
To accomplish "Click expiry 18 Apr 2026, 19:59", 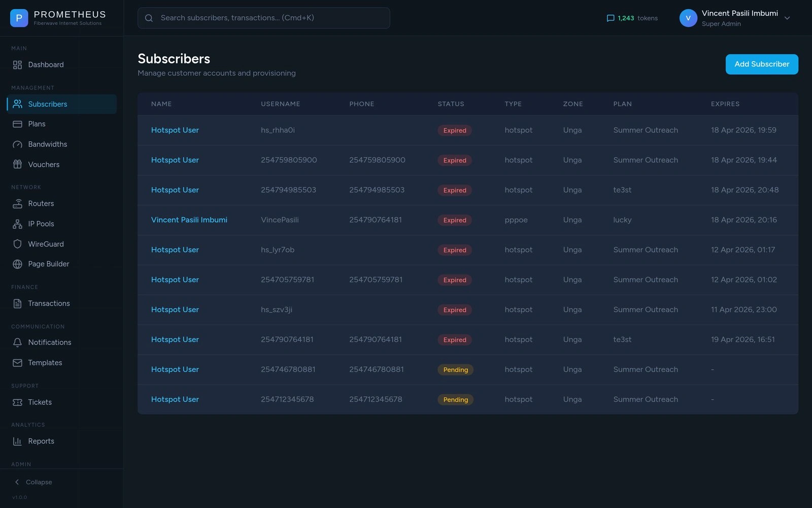I will coord(743,130).
